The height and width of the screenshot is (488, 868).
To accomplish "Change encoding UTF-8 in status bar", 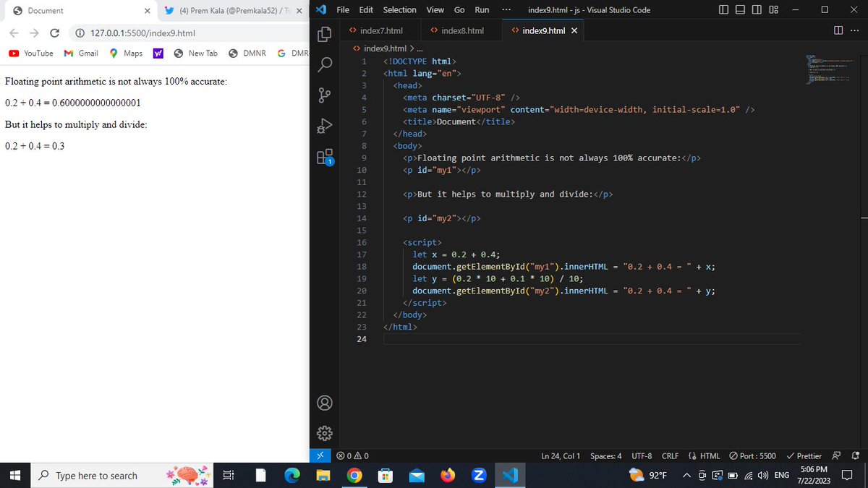I will click(642, 455).
